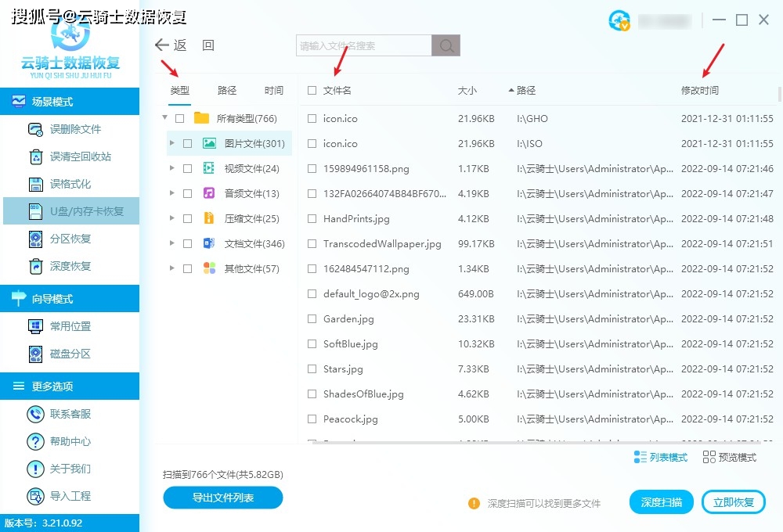Click the 图片文件 picture type icon
783x532 pixels.
pyautogui.click(x=209, y=143)
